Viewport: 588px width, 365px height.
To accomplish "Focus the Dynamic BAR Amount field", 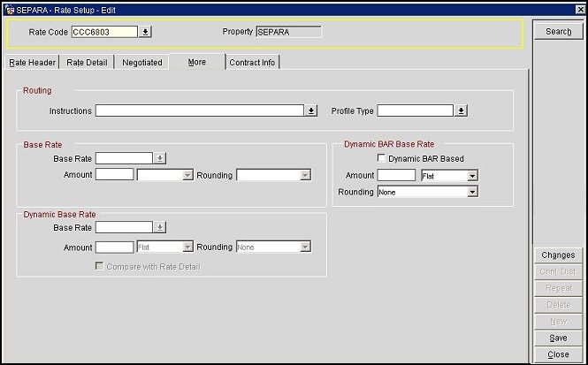I will (396, 175).
